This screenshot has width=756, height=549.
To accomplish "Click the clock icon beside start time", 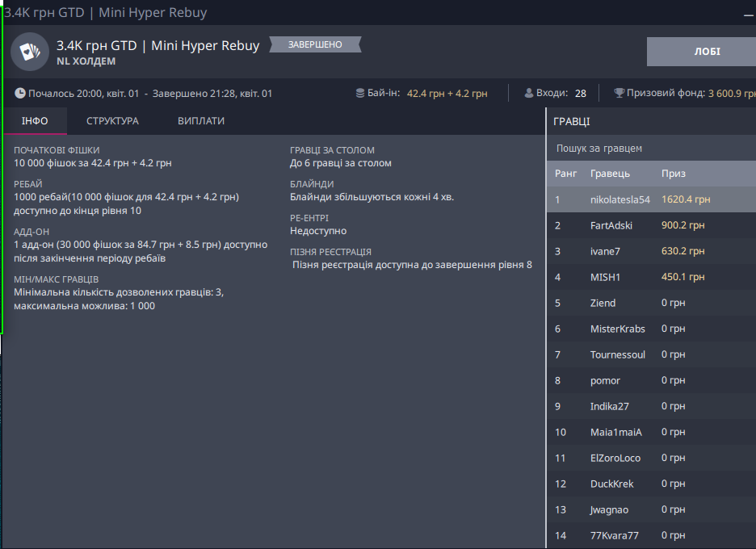I will tap(19, 93).
